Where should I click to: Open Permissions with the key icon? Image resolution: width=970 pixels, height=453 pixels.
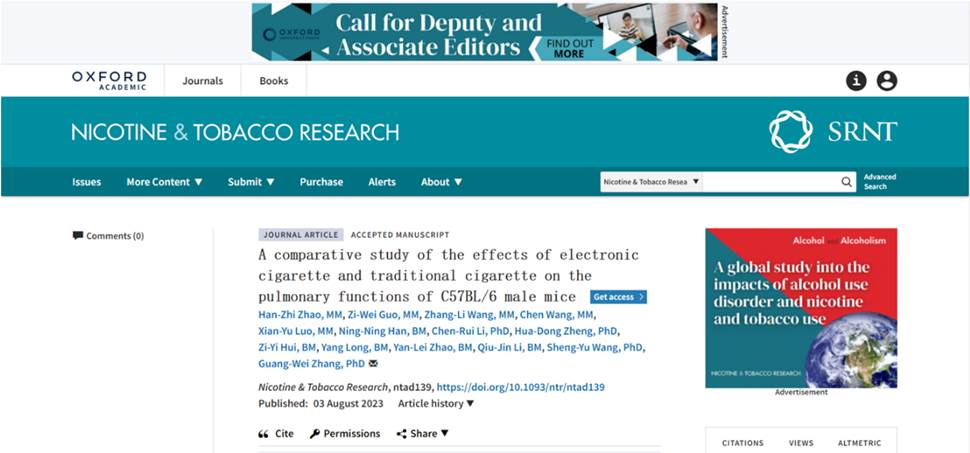pyautogui.click(x=345, y=434)
